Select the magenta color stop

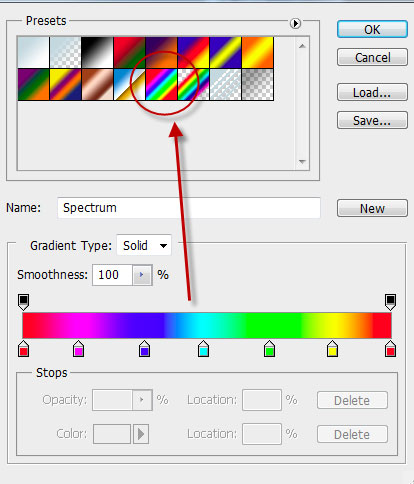click(x=78, y=349)
